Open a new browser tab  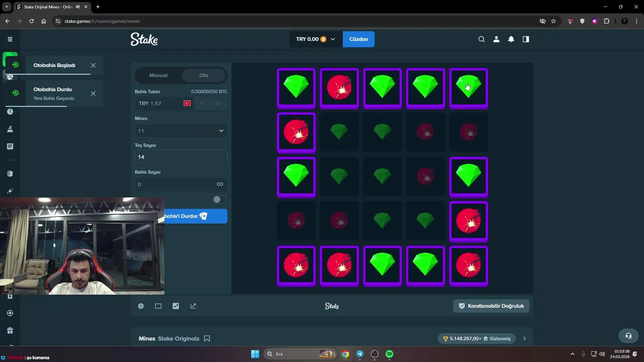pos(98,7)
